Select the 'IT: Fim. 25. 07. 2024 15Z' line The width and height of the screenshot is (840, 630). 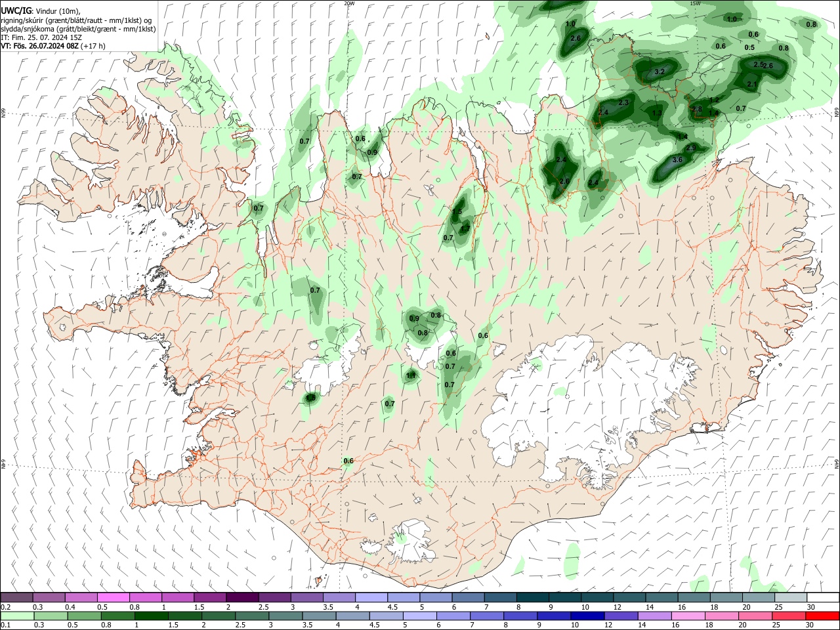pos(41,37)
